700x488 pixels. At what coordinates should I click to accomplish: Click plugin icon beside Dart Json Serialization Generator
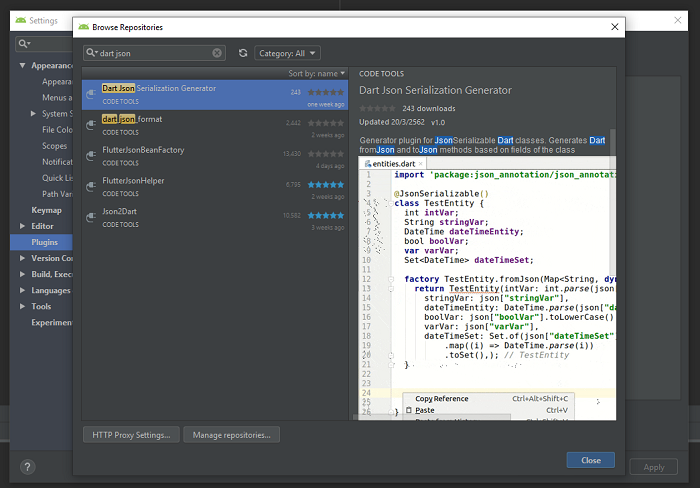91,94
